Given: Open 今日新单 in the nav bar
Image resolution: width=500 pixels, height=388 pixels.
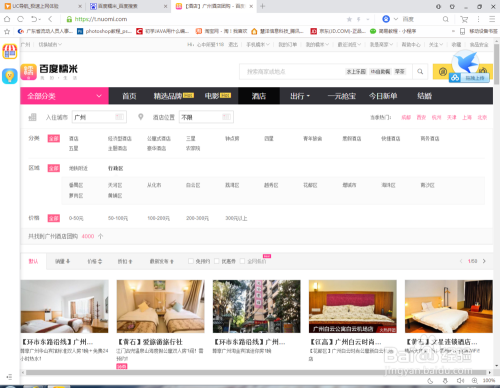Looking at the screenshot, I should pyautogui.click(x=383, y=96).
